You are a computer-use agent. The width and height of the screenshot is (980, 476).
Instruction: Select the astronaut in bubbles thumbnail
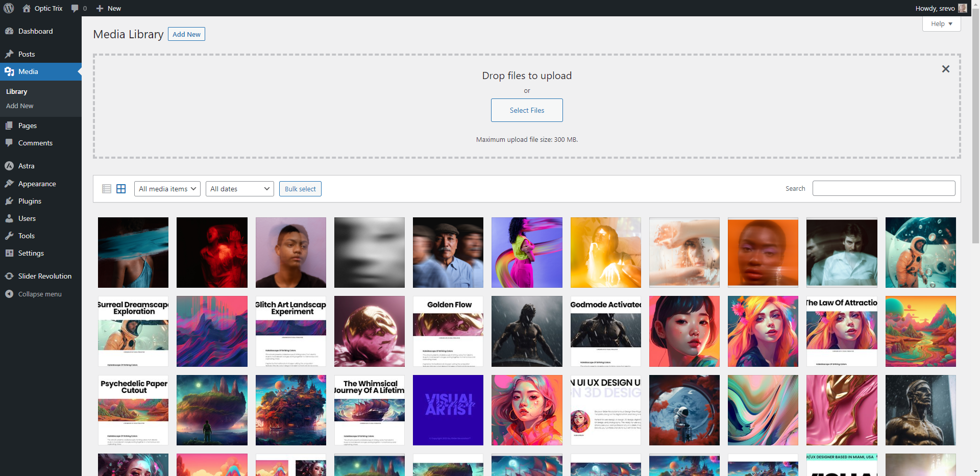click(921, 253)
